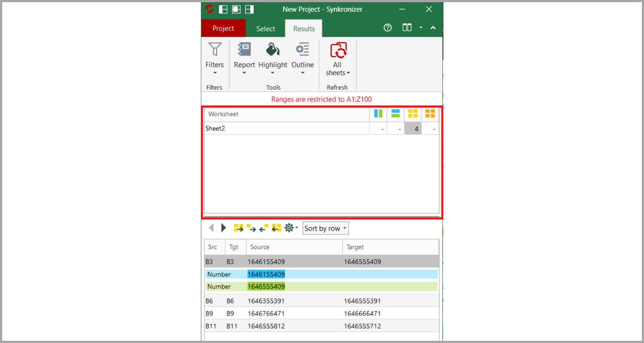This screenshot has width=644, height=343.
Task: Select the Outline tool
Action: 302,49
